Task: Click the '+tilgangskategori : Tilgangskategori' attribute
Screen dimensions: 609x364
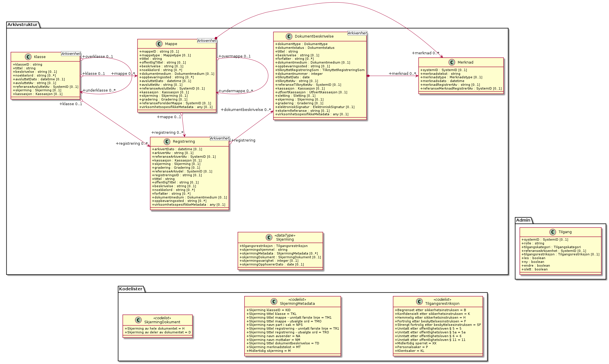Action: [x=551, y=247]
